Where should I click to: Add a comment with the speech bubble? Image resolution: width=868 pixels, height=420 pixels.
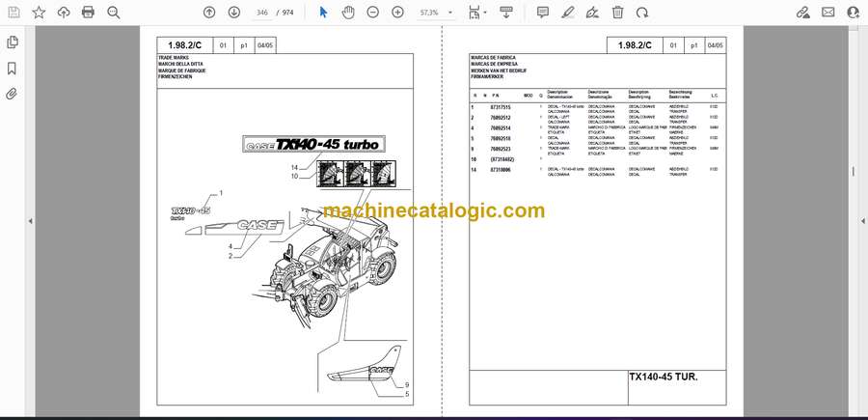pos(543,13)
